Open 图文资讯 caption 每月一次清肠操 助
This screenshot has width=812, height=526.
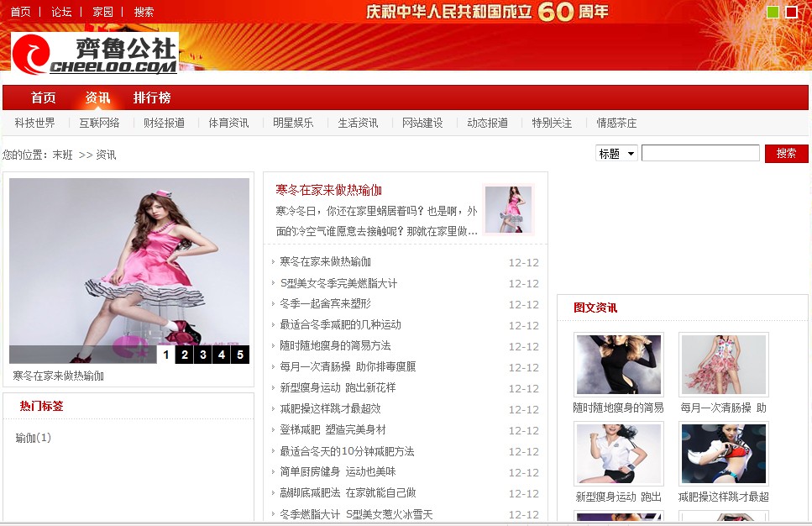coord(724,408)
